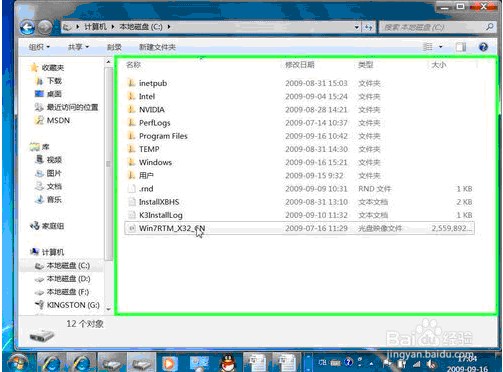Open the 组织 menu
Screen dimensions: 503x372
39,47
